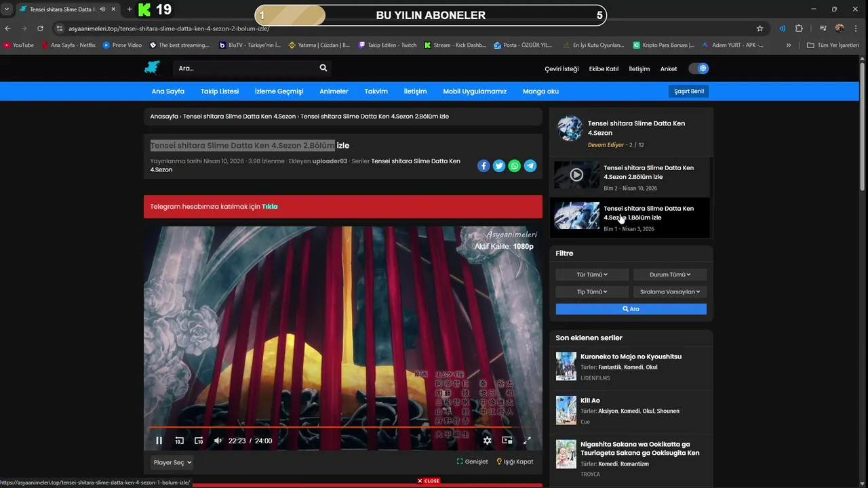868x488 pixels.
Task: Enable picture-in-picture mode in the player
Action: 507,441
